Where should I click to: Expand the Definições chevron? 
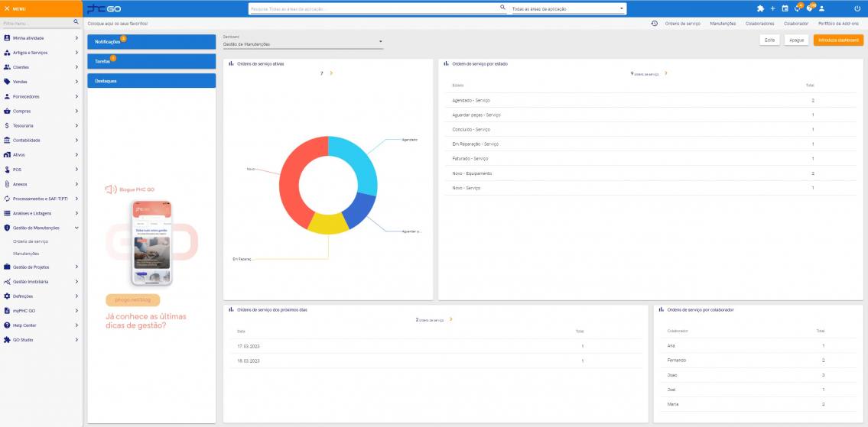[76, 296]
